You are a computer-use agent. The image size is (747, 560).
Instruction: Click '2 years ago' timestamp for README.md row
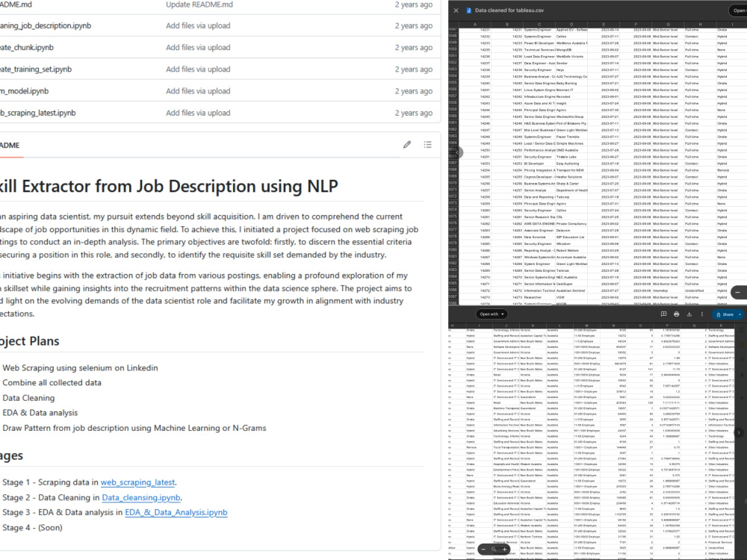pyautogui.click(x=414, y=4)
